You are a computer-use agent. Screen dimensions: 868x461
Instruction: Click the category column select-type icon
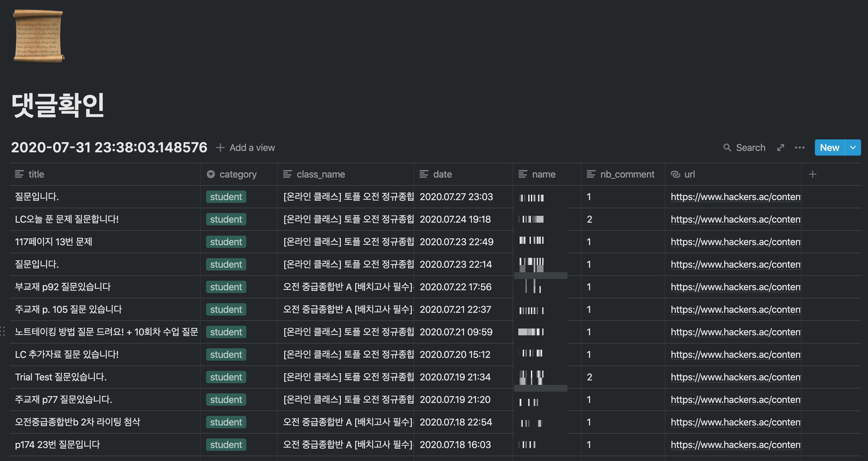(211, 174)
